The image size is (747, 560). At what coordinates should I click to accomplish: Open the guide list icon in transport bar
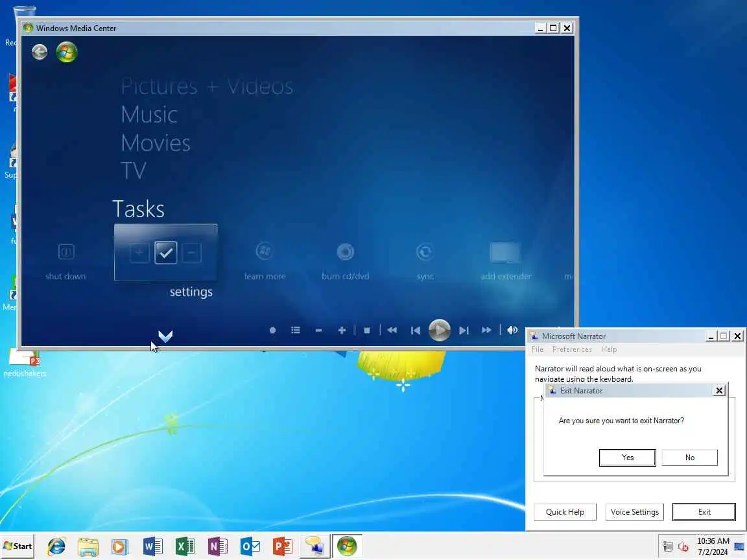[296, 330]
